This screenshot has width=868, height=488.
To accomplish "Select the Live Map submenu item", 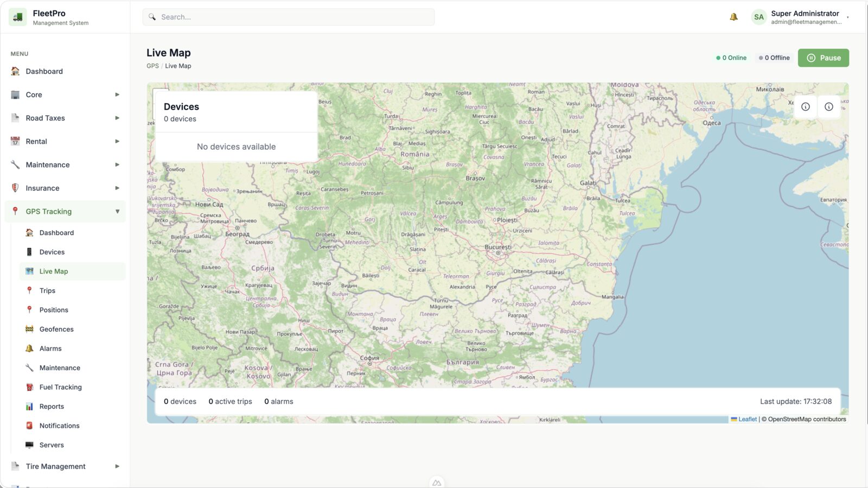I will click(x=72, y=271).
